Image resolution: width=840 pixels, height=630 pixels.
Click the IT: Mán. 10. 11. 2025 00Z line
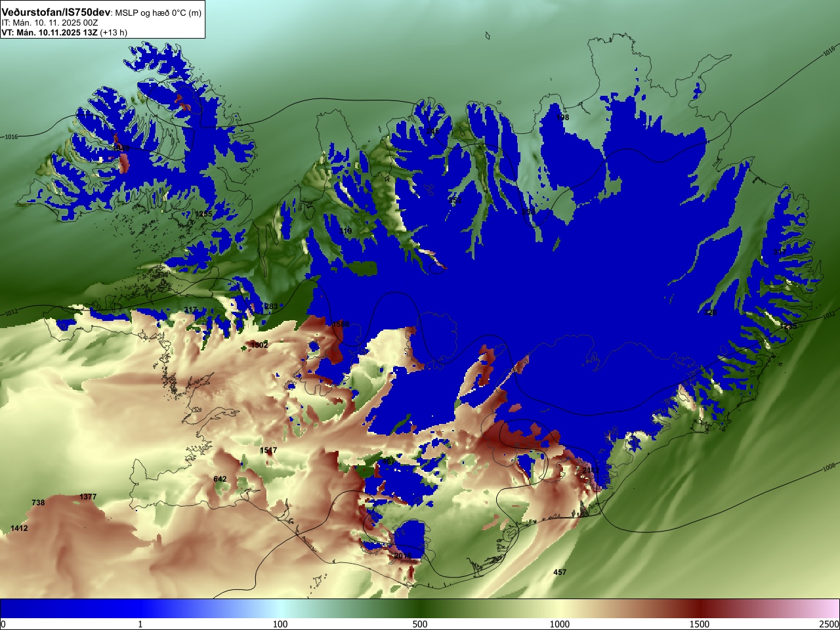(50, 22)
